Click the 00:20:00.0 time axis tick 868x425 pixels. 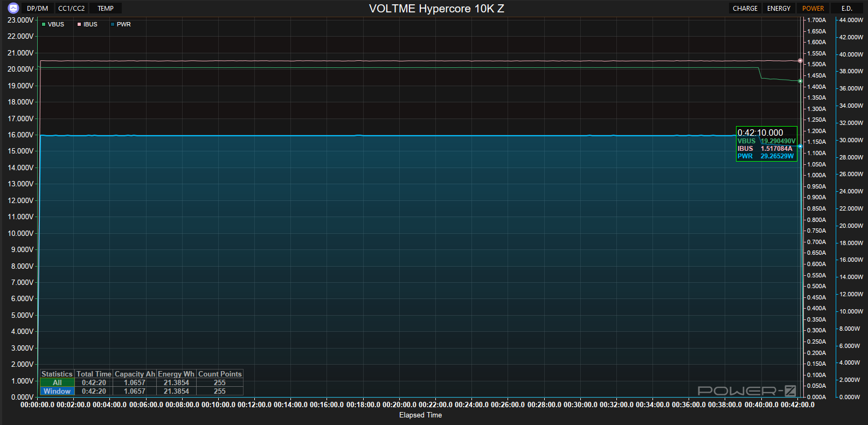click(x=399, y=405)
